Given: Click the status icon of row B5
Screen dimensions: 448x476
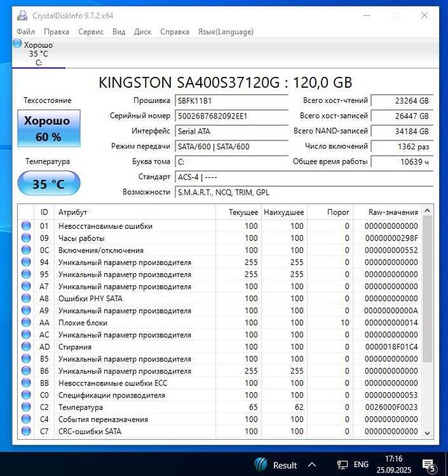Looking at the screenshot, I should 26,358.
